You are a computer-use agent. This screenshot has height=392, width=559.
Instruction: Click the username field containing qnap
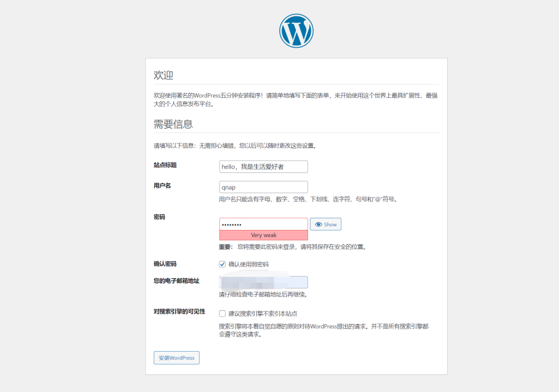[x=263, y=187]
